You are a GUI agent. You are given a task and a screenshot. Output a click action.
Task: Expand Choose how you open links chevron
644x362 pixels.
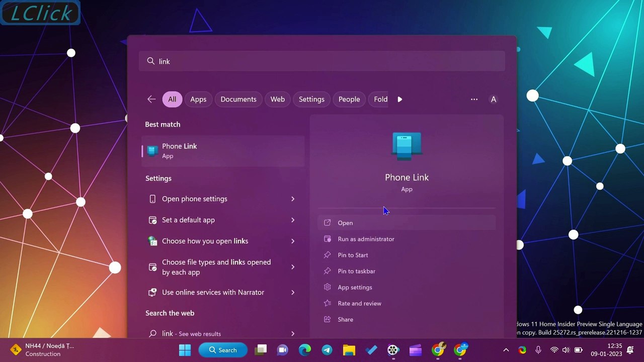coord(293,241)
